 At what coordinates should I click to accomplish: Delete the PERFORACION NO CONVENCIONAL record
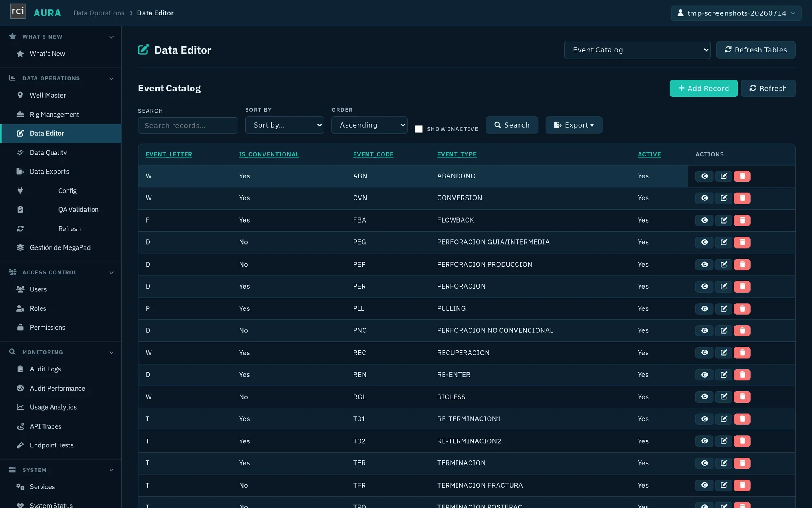[x=742, y=331]
